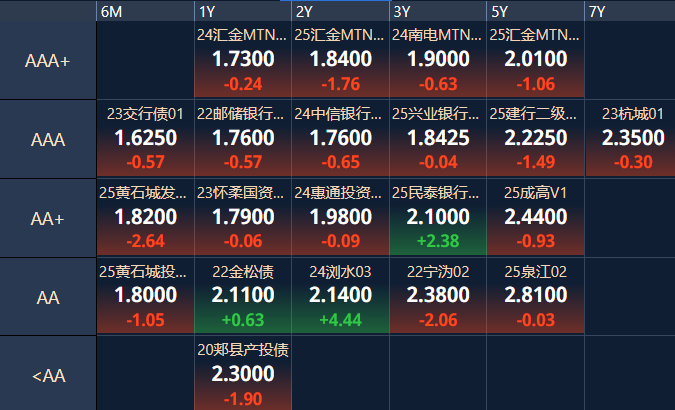The image size is (675, 410).
Task: Click the 25成高V1 bond at 2.4400
Action: click(x=535, y=218)
